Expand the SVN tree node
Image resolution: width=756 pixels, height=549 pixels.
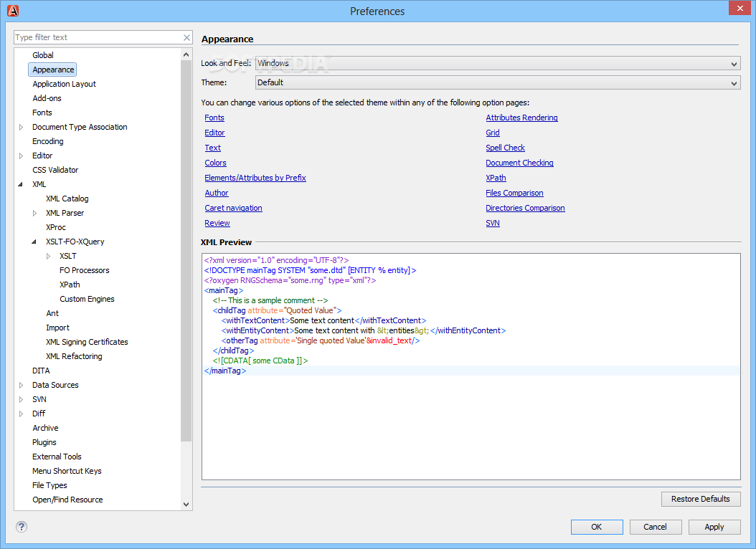[x=21, y=399]
